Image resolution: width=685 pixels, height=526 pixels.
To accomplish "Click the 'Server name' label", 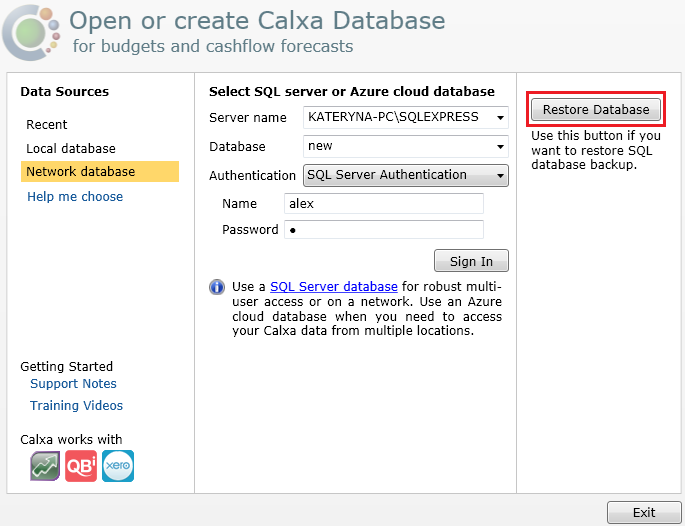I will tap(248, 118).
